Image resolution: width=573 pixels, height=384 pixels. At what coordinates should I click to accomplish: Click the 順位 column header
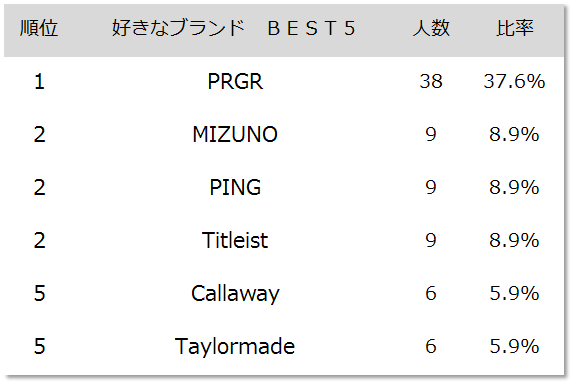point(39,28)
